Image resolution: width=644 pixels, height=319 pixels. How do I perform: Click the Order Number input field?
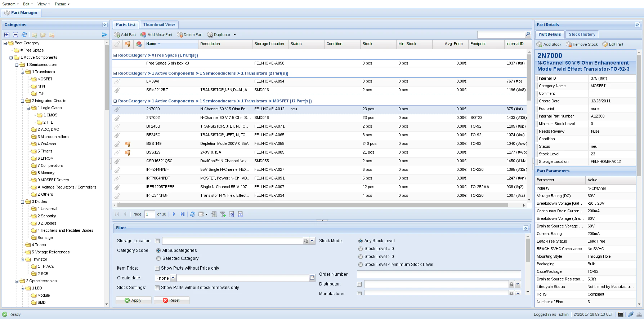tap(439, 274)
